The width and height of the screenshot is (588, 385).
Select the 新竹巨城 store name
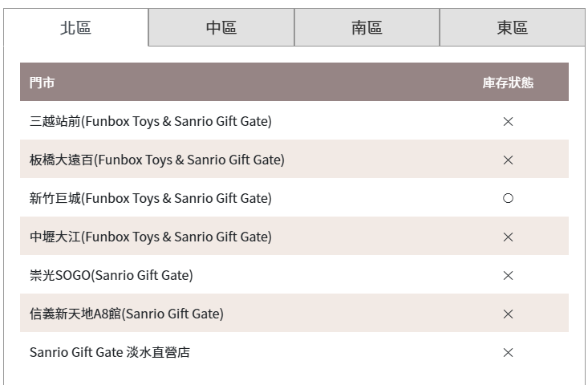151,198
